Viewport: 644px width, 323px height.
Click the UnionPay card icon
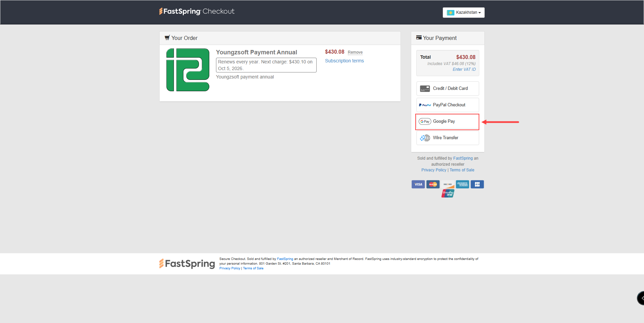coord(447,193)
